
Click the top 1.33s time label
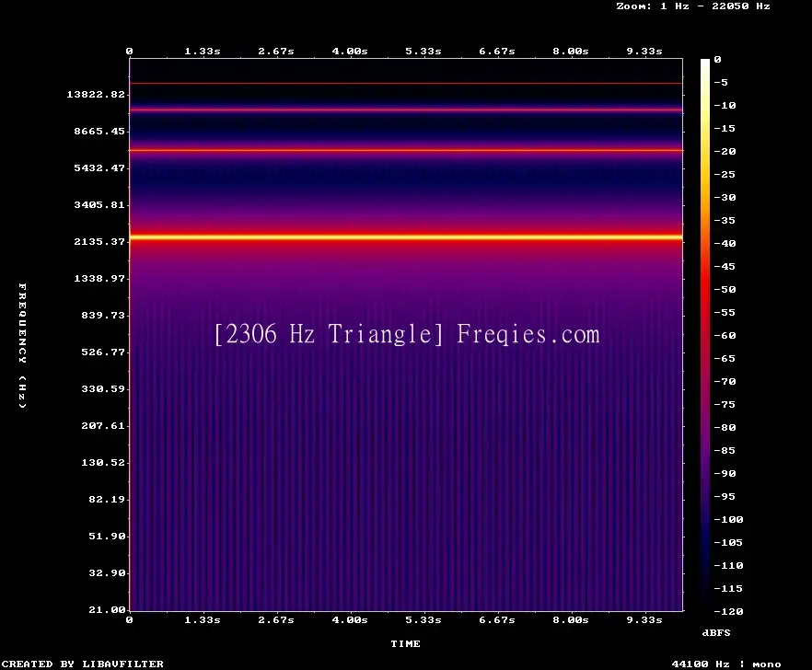[203, 52]
